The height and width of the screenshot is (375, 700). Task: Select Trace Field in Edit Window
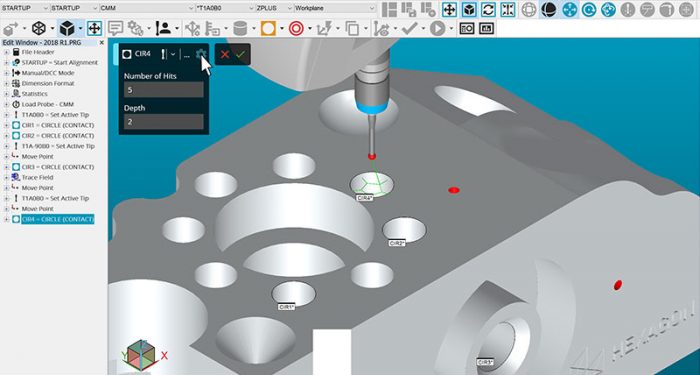38,177
